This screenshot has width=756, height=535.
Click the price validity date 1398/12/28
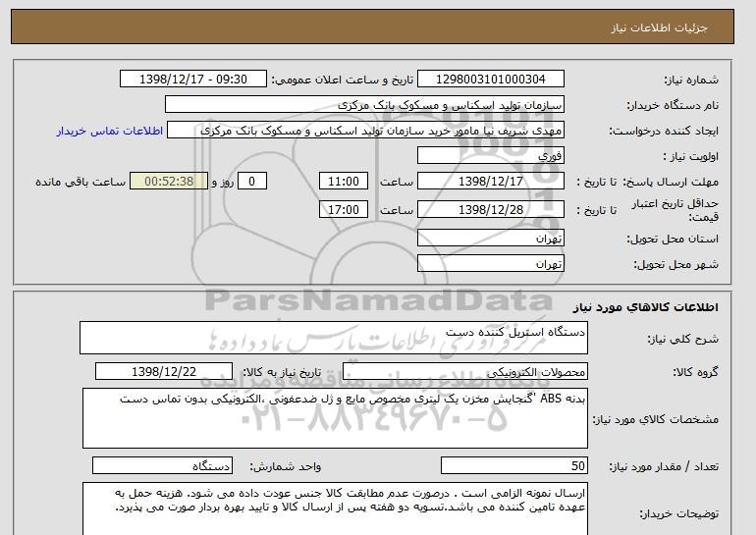click(490, 210)
